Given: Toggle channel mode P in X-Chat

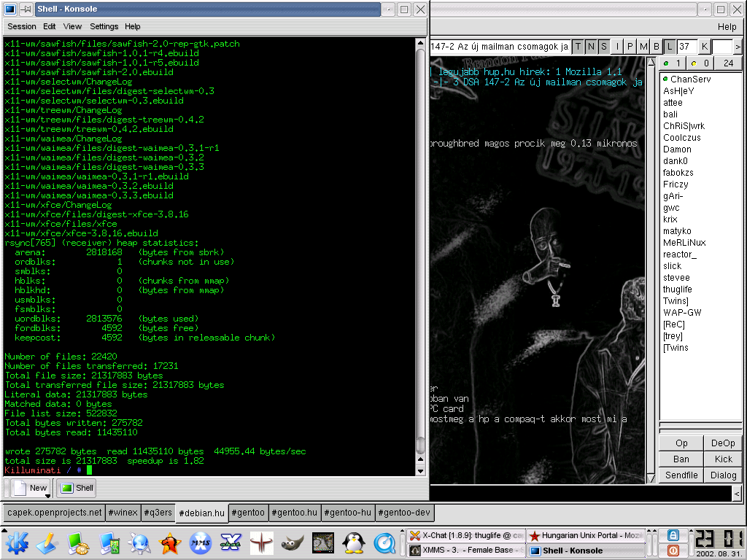Looking at the screenshot, I should (630, 46).
